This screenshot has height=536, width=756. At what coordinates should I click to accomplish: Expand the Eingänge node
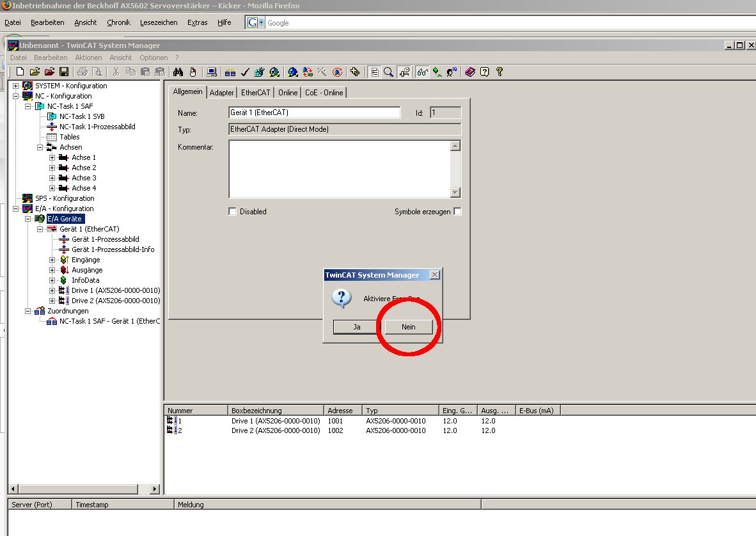coord(52,260)
